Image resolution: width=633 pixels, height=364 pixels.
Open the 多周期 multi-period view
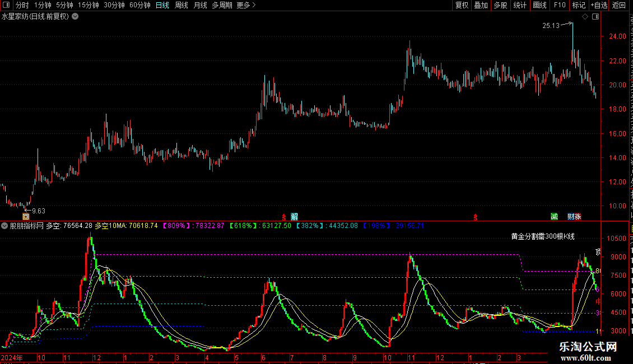click(222, 5)
